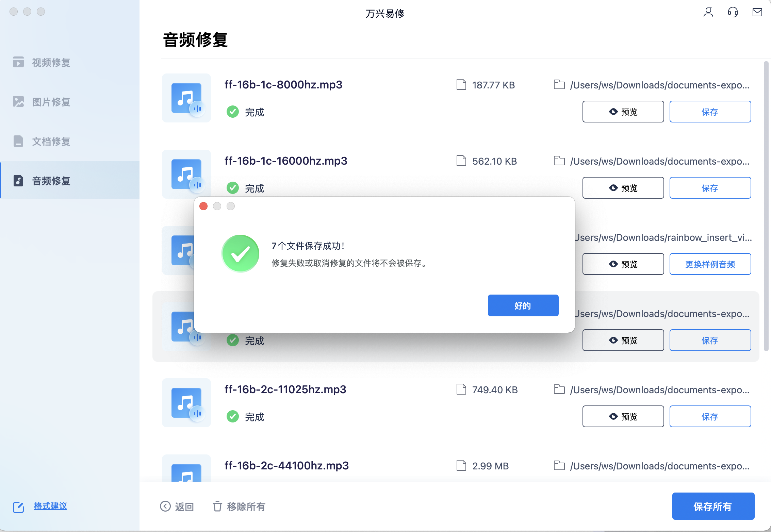Save the ff-16b-1c-16000hz.mp3 file
The width and height of the screenshot is (771, 532).
click(x=710, y=187)
